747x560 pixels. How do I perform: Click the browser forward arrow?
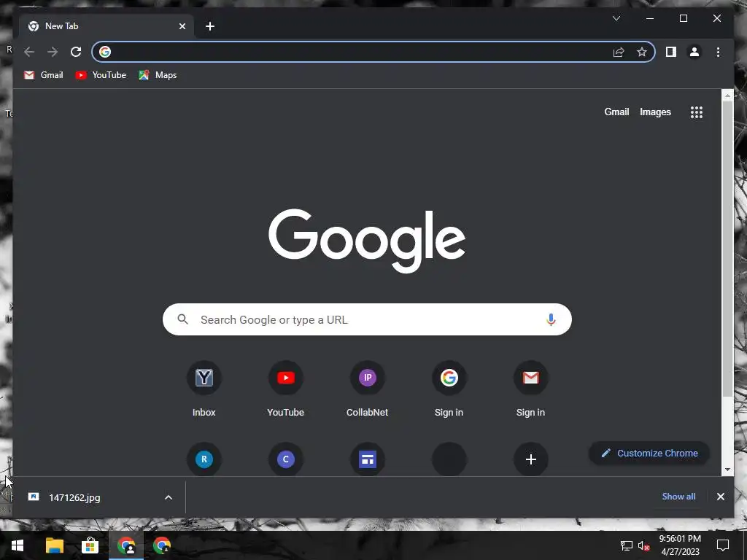tap(53, 52)
